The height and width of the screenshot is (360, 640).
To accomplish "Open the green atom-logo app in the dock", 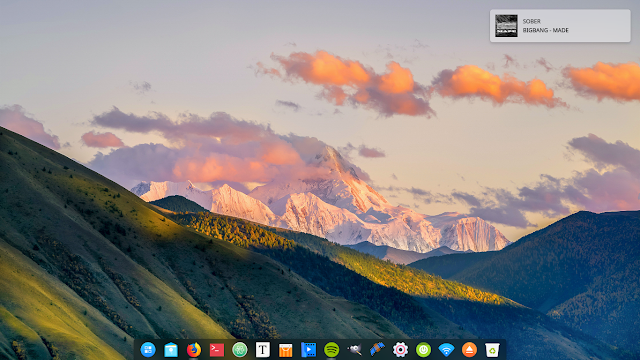I will (240, 350).
